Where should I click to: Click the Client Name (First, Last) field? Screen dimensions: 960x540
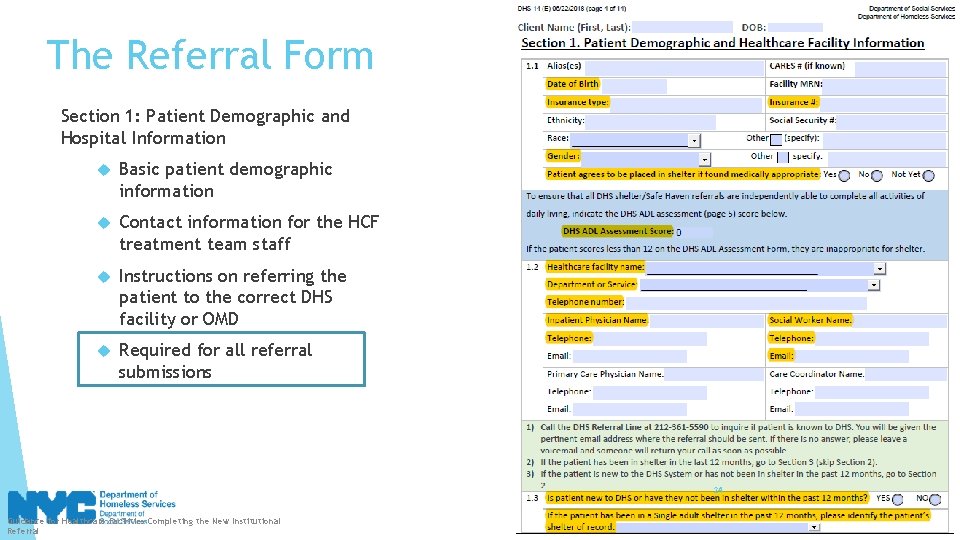click(683, 28)
